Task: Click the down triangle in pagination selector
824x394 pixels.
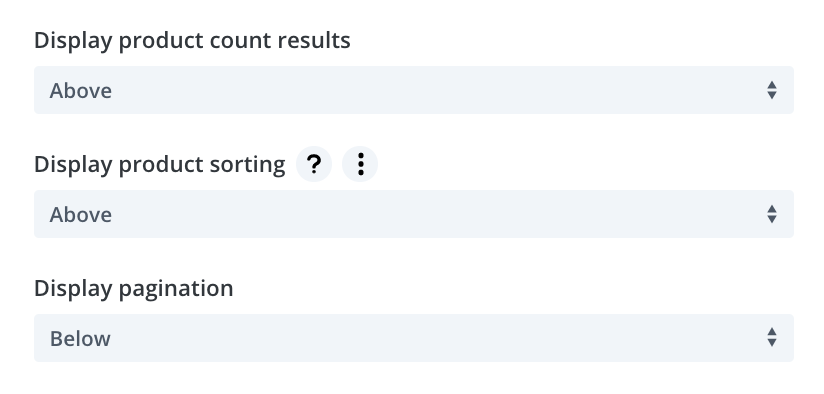Action: point(771,344)
